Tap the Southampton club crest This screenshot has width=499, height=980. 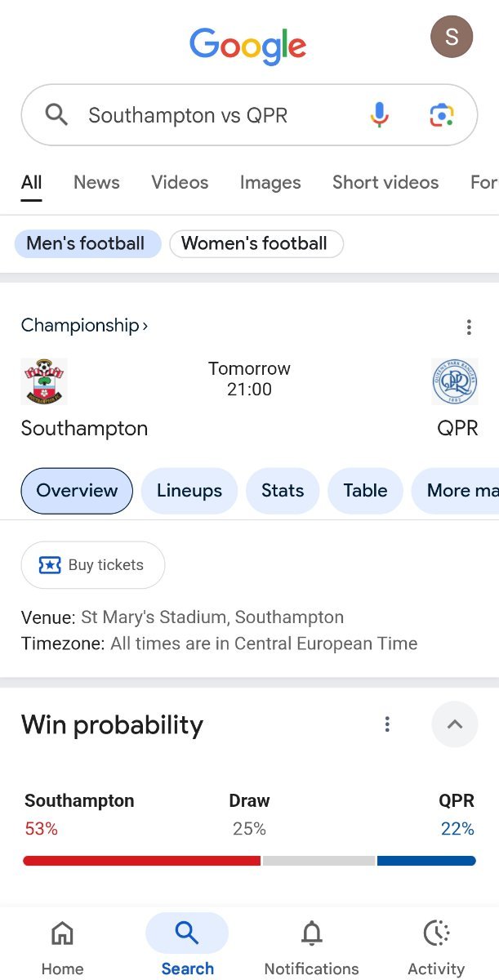click(x=44, y=381)
